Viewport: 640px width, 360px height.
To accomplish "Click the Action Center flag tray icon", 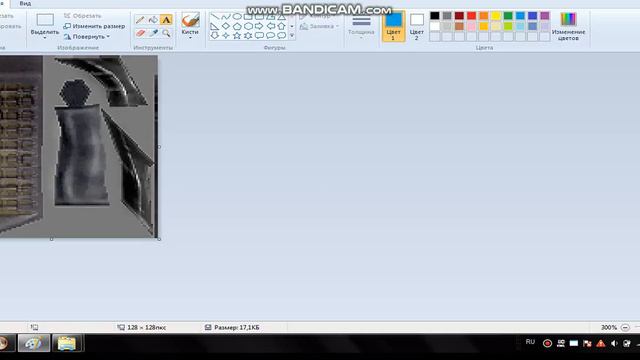I will tap(587, 343).
